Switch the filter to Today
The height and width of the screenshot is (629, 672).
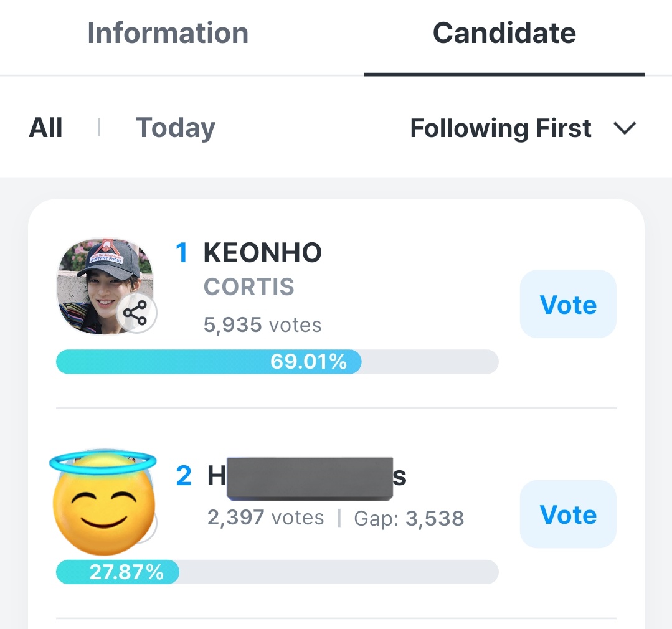(175, 128)
